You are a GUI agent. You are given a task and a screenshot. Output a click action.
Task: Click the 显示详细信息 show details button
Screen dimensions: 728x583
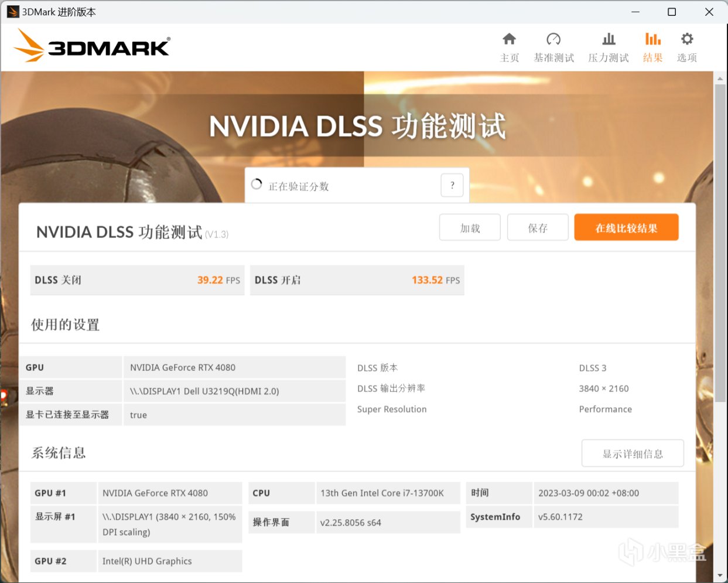click(x=633, y=454)
